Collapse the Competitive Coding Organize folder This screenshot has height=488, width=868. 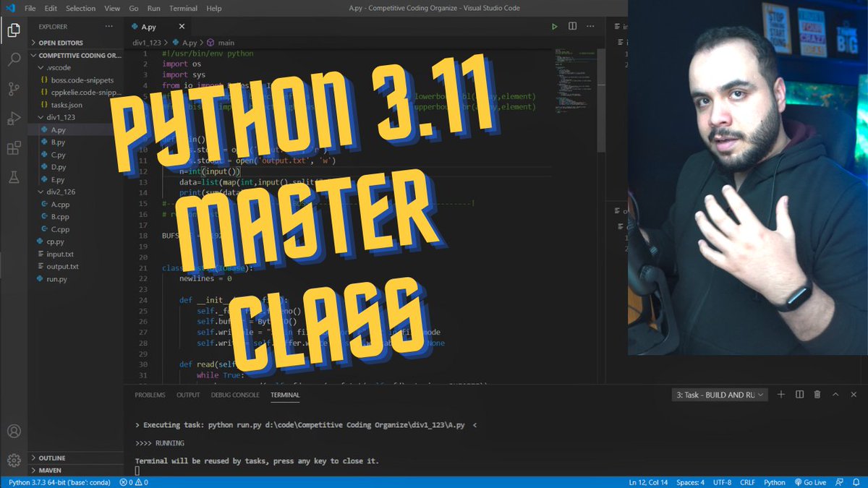77,55
